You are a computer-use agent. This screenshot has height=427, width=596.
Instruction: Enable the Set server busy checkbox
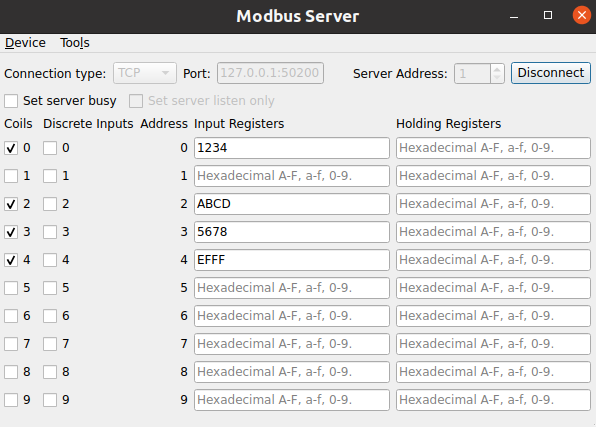pos(11,101)
